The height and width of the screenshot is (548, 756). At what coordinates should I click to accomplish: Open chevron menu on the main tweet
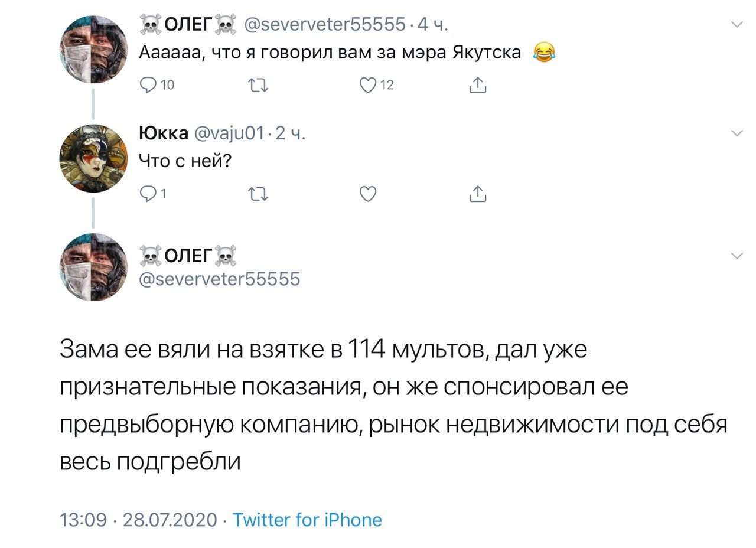(737, 256)
